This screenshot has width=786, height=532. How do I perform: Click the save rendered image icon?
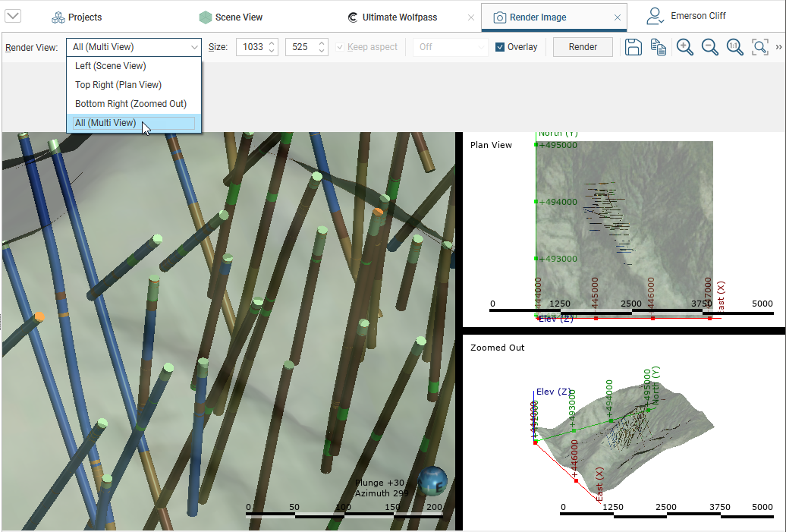(634, 47)
